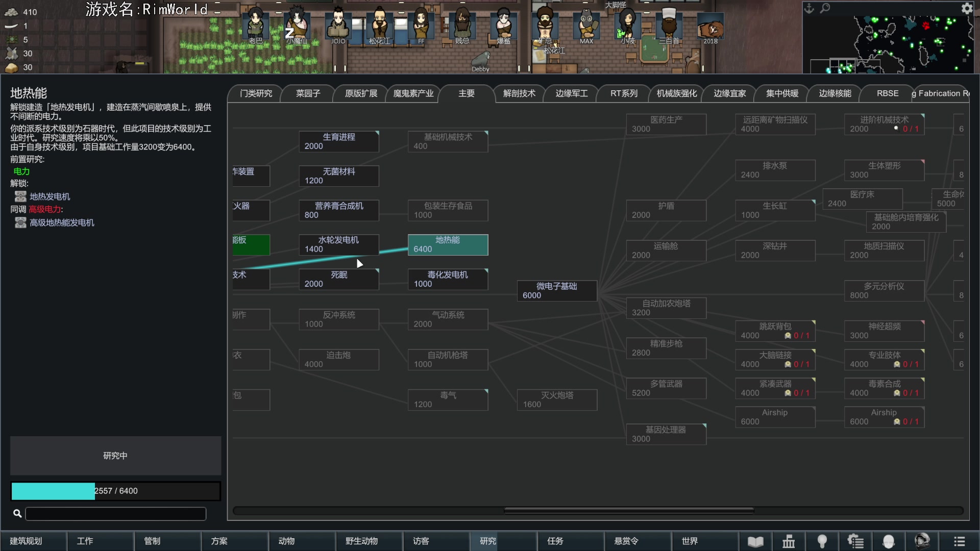Click the research progress bar 2557/6400

[115, 491]
